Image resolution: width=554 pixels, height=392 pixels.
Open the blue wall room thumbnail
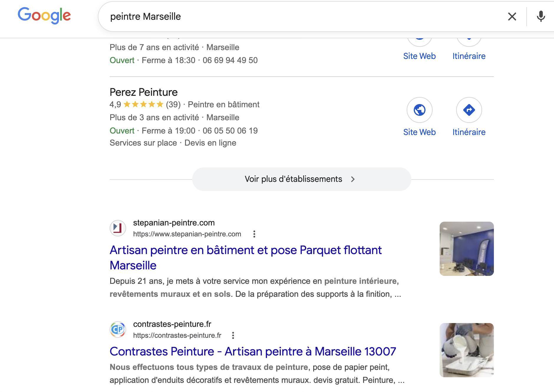(466, 249)
